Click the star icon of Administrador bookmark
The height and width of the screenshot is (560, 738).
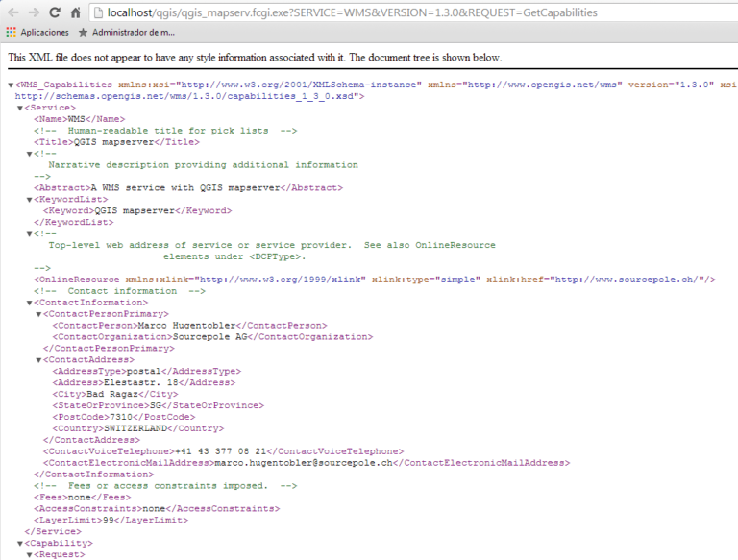(x=83, y=33)
